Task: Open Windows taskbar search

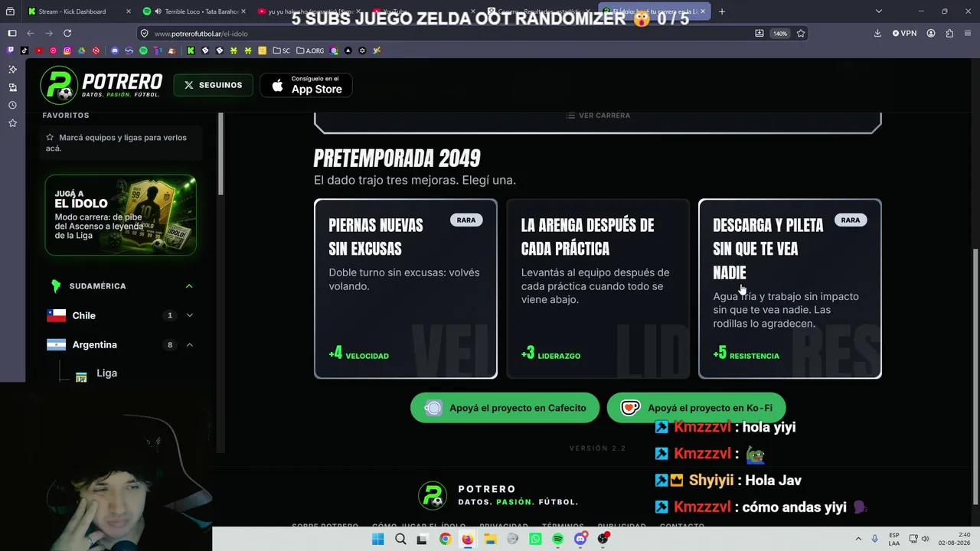Action: point(400,539)
